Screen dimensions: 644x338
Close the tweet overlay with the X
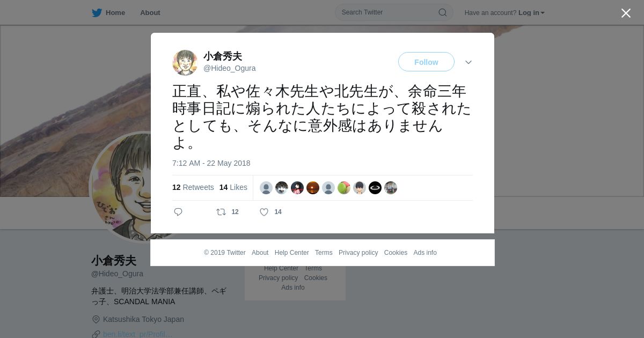tap(626, 13)
